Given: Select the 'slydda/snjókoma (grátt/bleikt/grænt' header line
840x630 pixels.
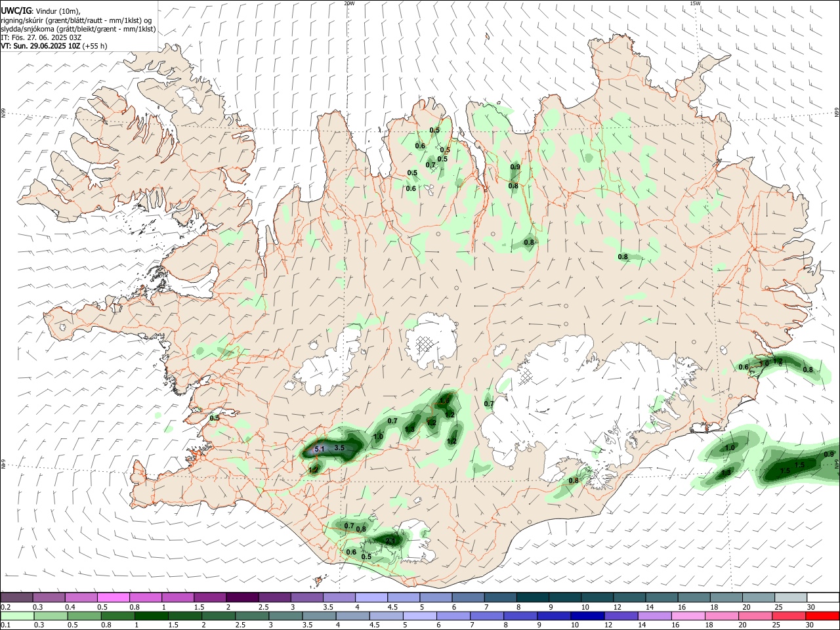Looking at the screenshot, I should point(78,29).
